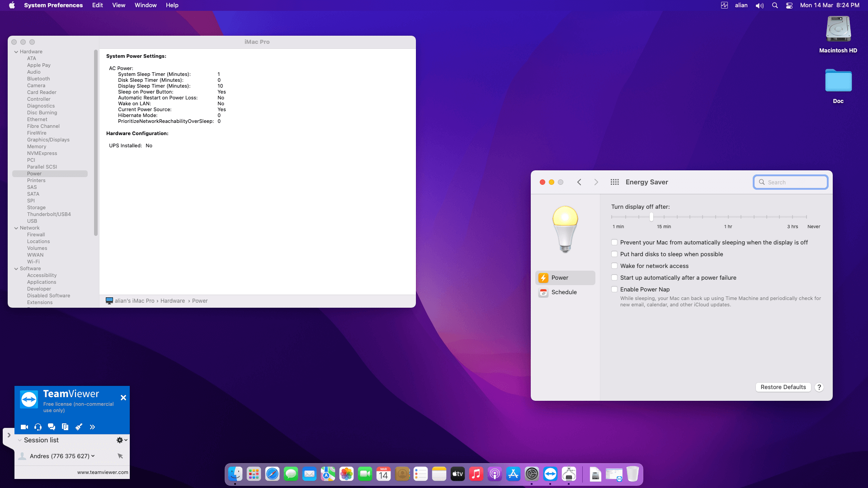Open TeamViewer from the Dock
This screenshot has height=488, width=868.
click(x=550, y=474)
